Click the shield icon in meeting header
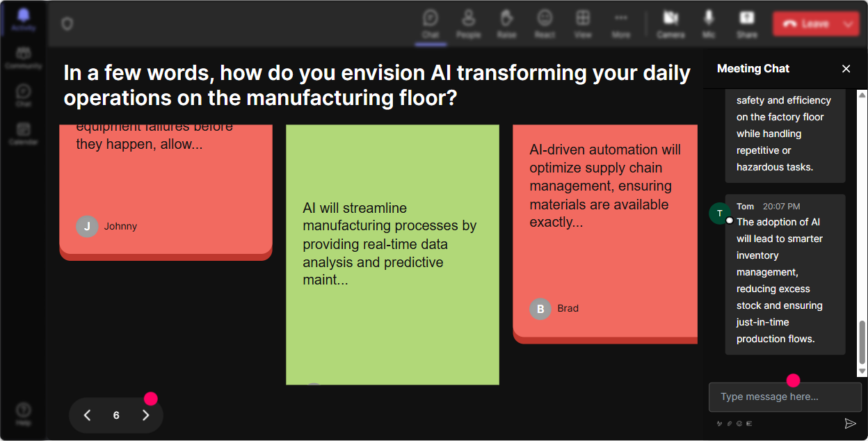 67,24
